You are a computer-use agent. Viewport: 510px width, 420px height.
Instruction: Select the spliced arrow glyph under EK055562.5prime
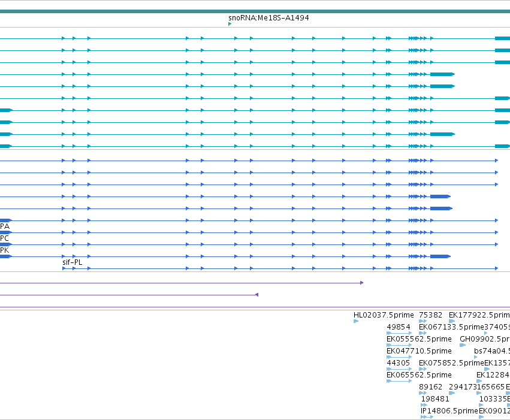tap(399, 345)
